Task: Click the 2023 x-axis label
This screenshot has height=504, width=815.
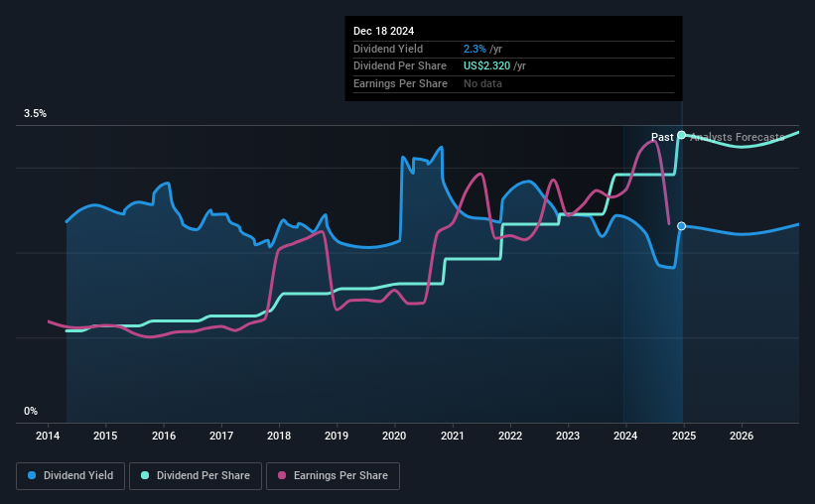Action: point(568,436)
